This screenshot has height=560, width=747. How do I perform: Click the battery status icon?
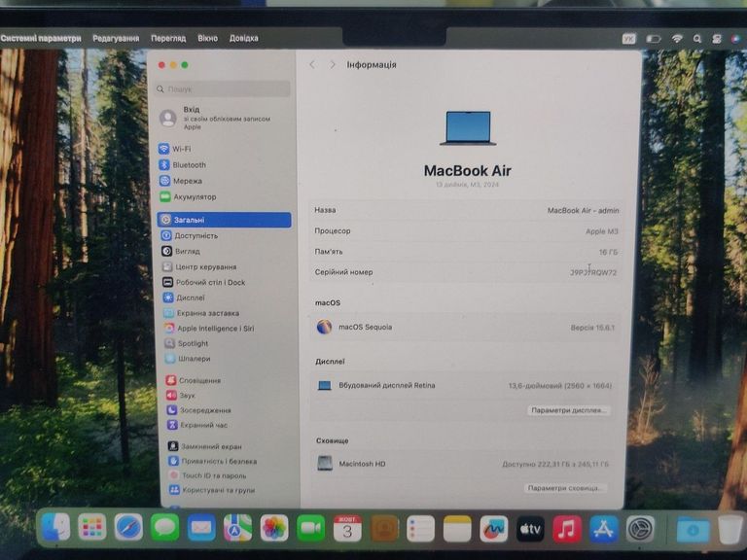tap(654, 39)
